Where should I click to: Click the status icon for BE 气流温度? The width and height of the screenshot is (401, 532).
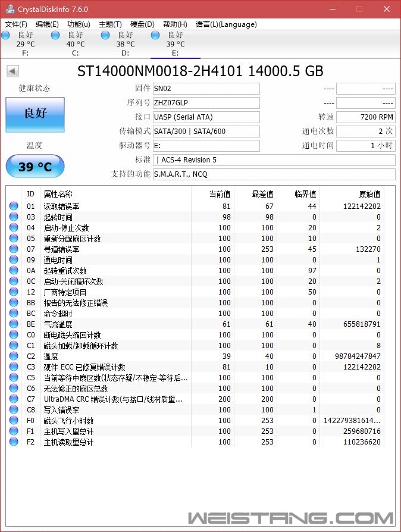[14, 324]
